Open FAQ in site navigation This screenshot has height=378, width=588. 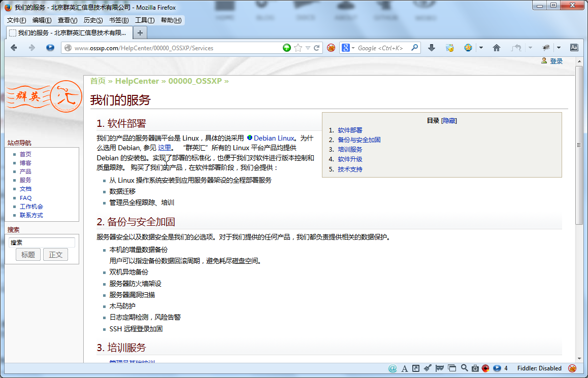(x=25, y=198)
